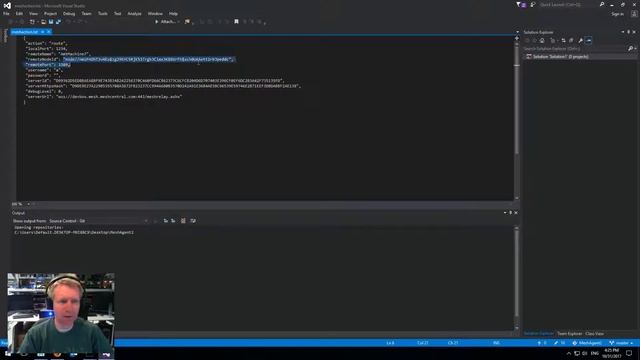Image resolution: width=640 pixels, height=360 pixels.
Task: Switch to Class View tab
Action: (594, 334)
